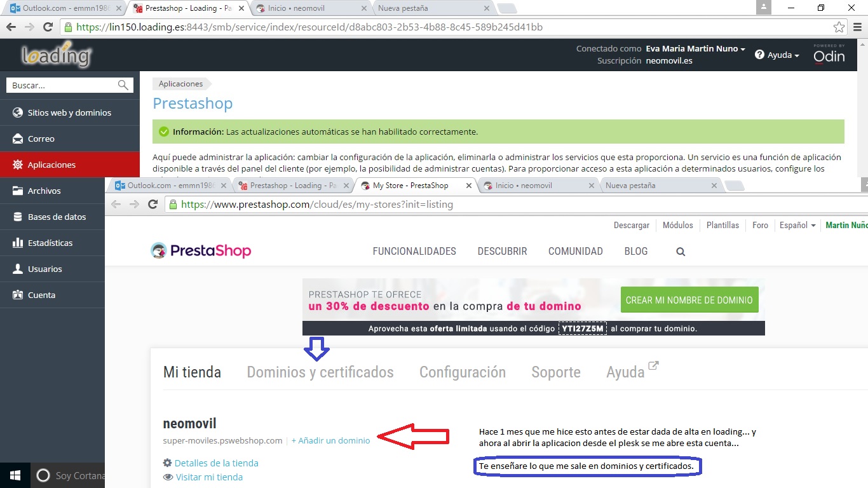Open COMUNIDAD in PrestaShop menu
The image size is (868, 488).
(x=576, y=251)
